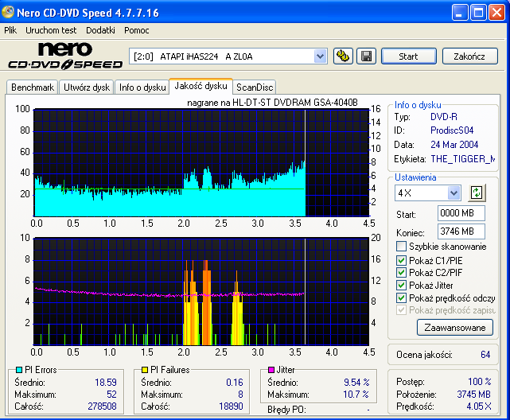The width and height of the screenshot is (510, 420).
Task: Uncheck Pokaż Jitter checkbox
Action: click(x=401, y=285)
